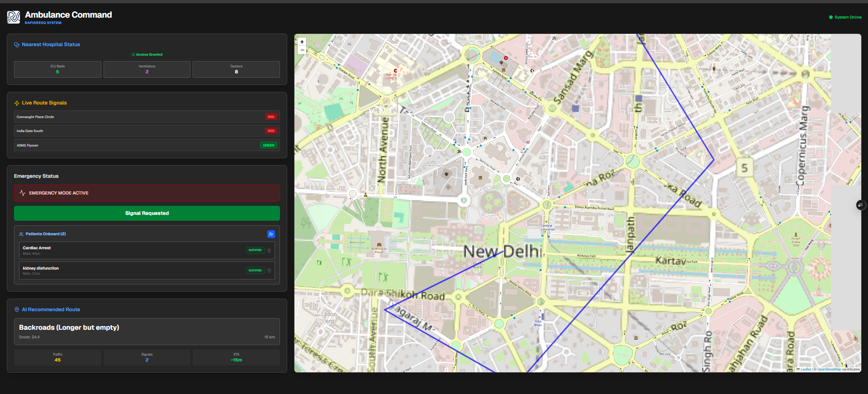868x394 pixels.
Task: Click the Signals 2 stat tile
Action: coord(147,357)
